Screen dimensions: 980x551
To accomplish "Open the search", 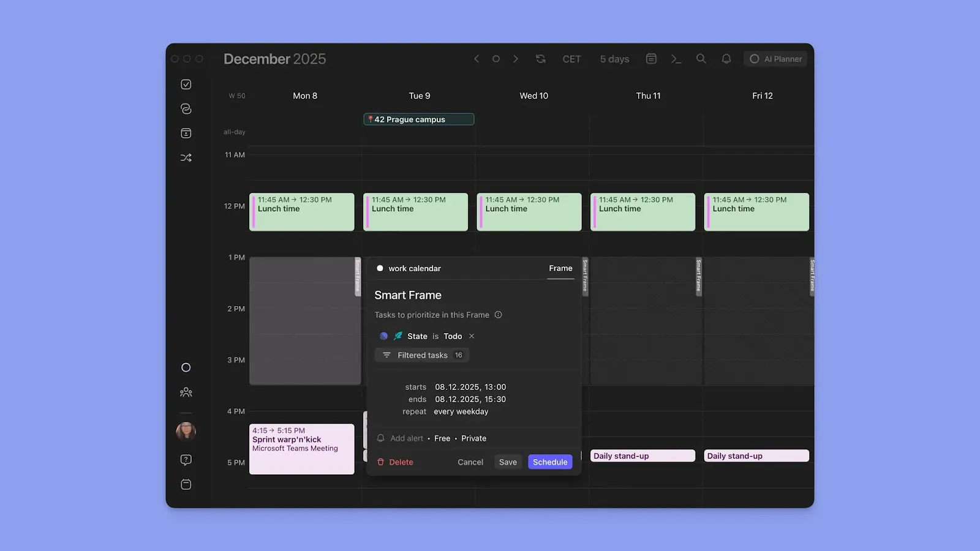I will tap(701, 59).
